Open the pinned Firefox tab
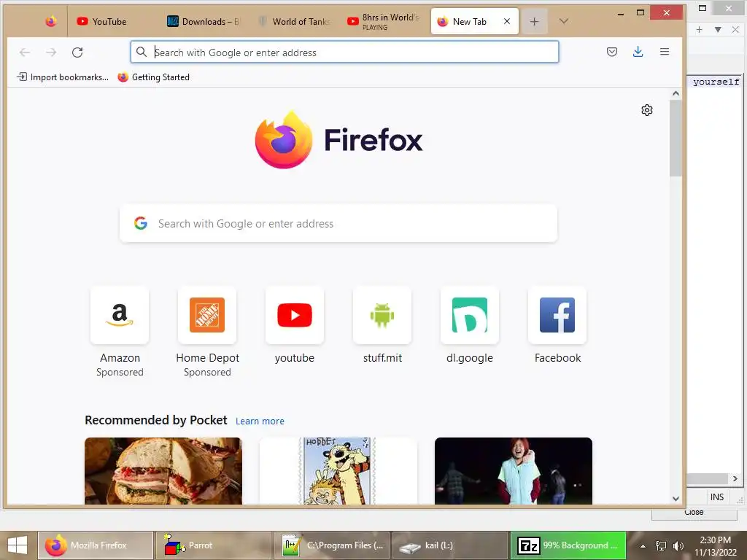Image resolution: width=747 pixels, height=560 pixels. coord(51,21)
